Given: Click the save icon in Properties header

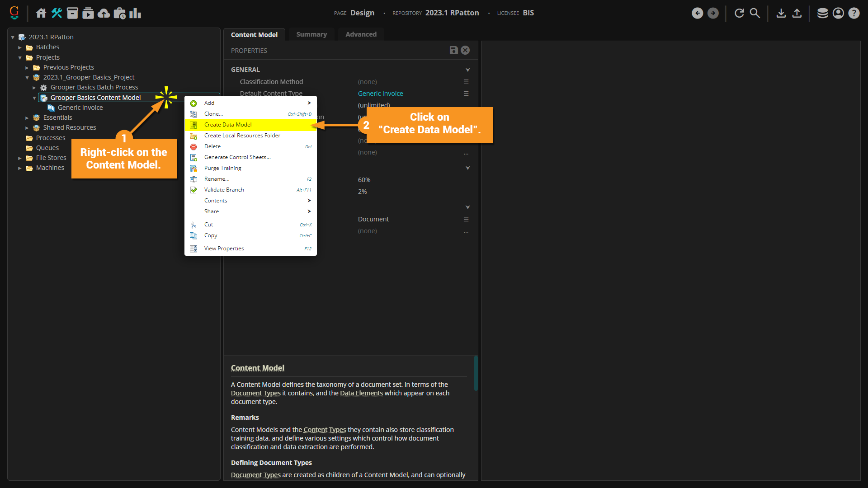Looking at the screenshot, I should [x=453, y=50].
